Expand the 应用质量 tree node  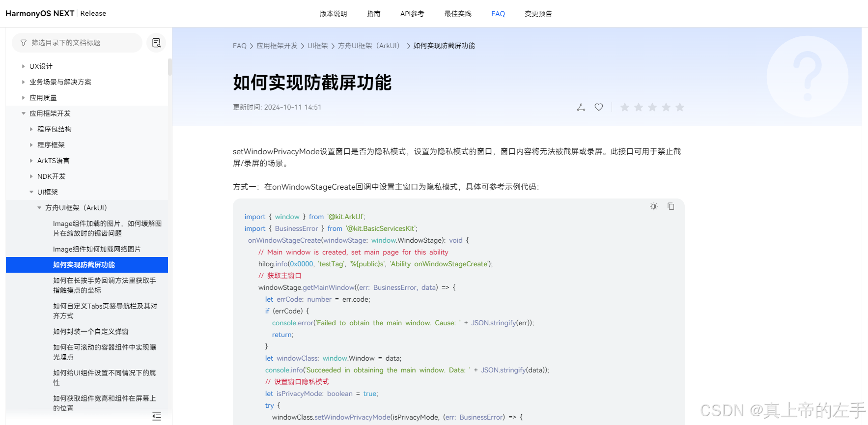tap(23, 98)
